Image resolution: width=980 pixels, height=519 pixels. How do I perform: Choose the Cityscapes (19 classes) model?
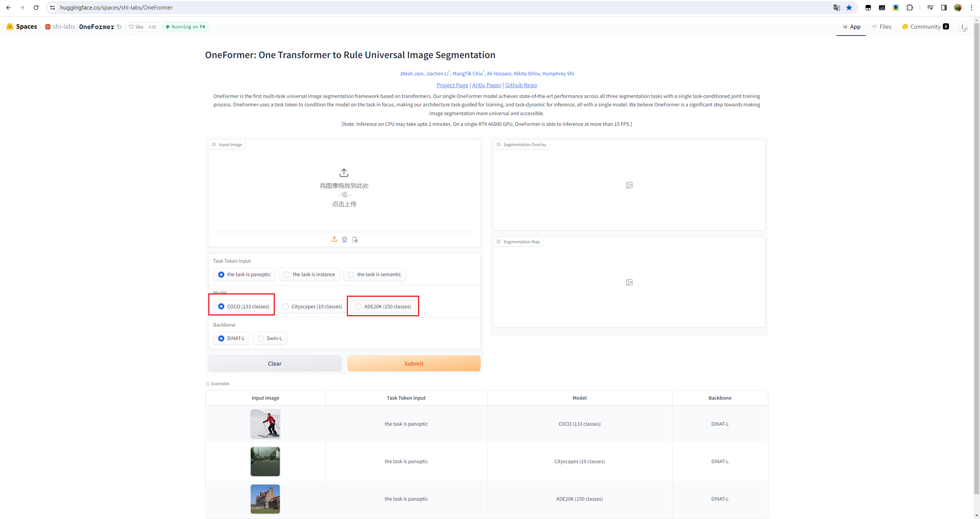pos(312,307)
